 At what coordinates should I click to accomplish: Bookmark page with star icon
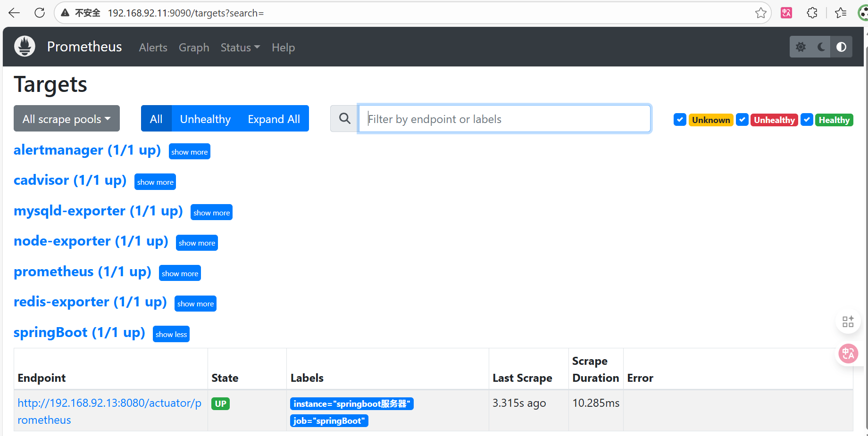(760, 13)
